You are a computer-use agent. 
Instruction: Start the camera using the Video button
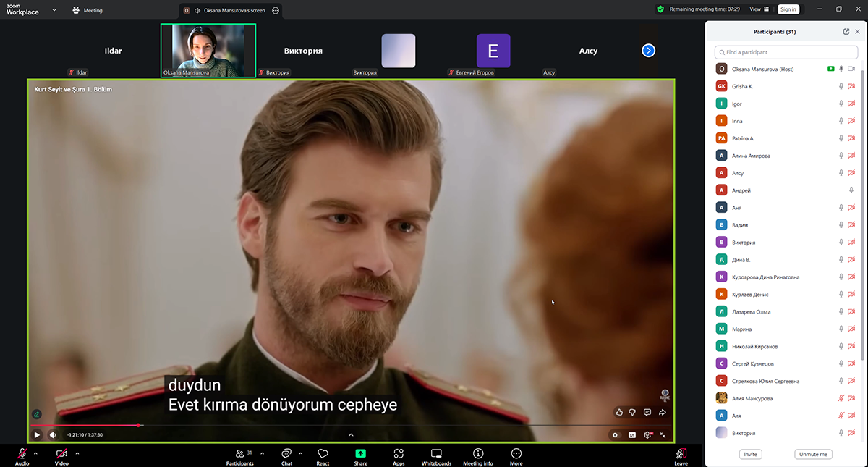pos(61,455)
